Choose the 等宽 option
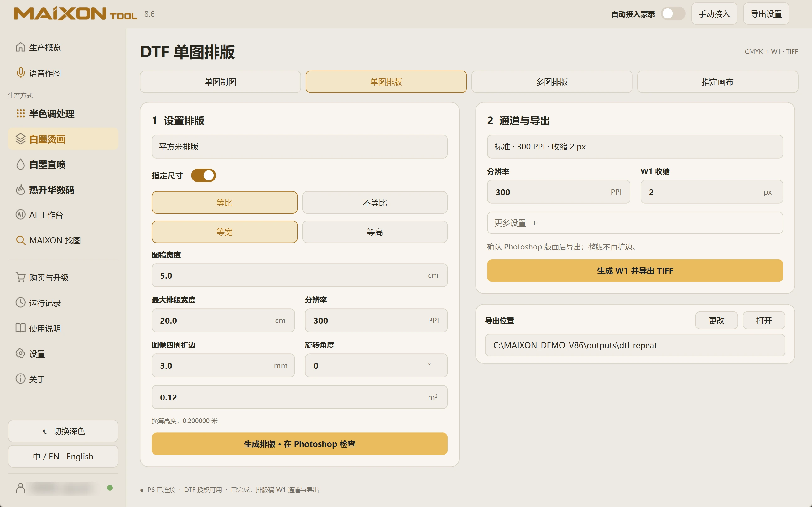 pyautogui.click(x=224, y=232)
